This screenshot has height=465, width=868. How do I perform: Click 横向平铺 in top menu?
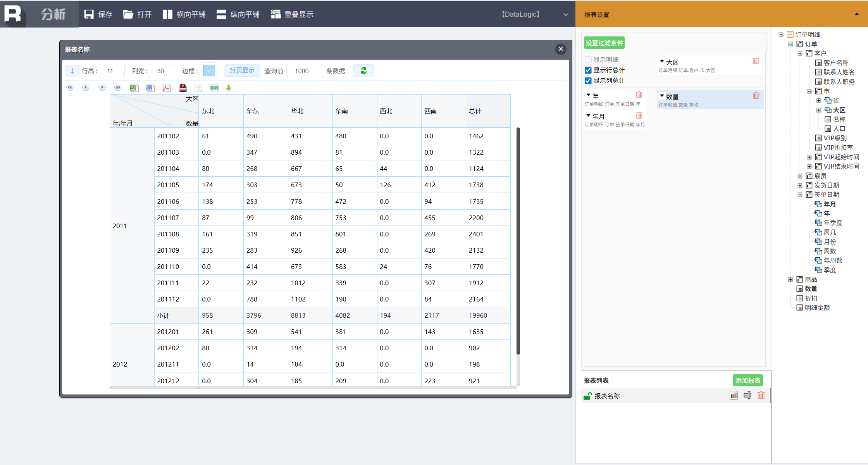tap(184, 14)
